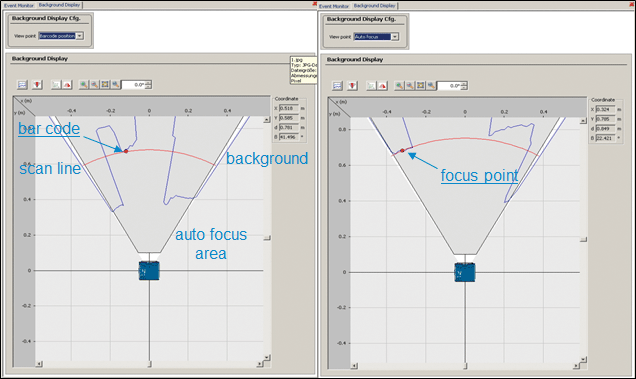Open View point dropdown showing Barcode position
636x379 pixels.
coord(61,36)
